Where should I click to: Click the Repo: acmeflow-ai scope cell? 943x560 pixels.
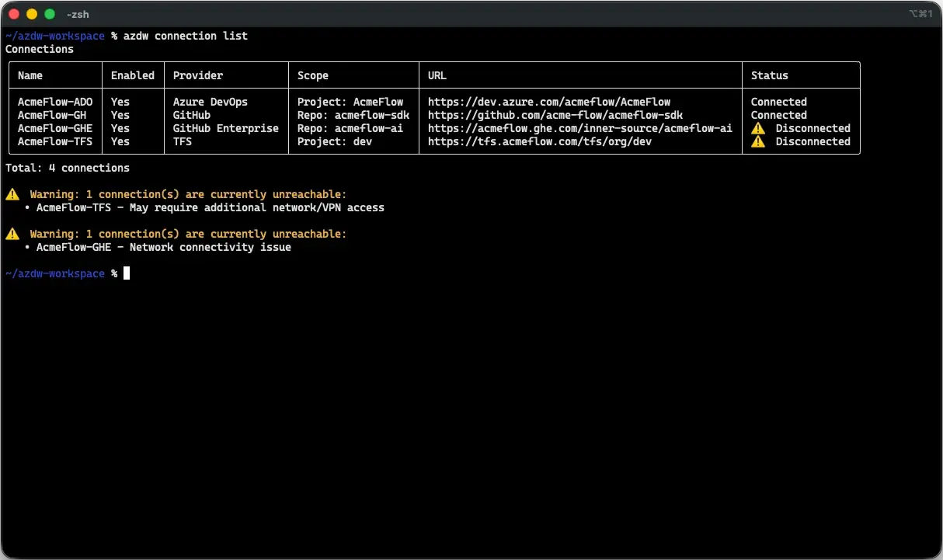pos(350,128)
